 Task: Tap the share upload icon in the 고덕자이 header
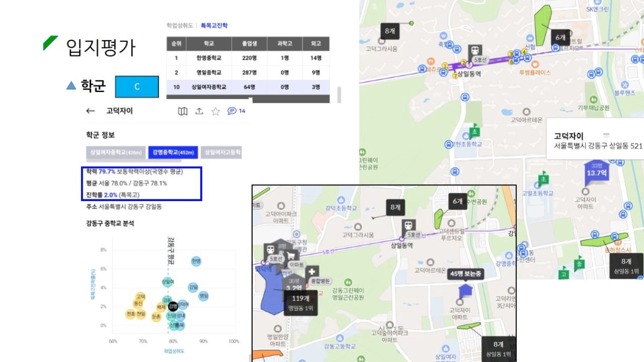(x=199, y=111)
